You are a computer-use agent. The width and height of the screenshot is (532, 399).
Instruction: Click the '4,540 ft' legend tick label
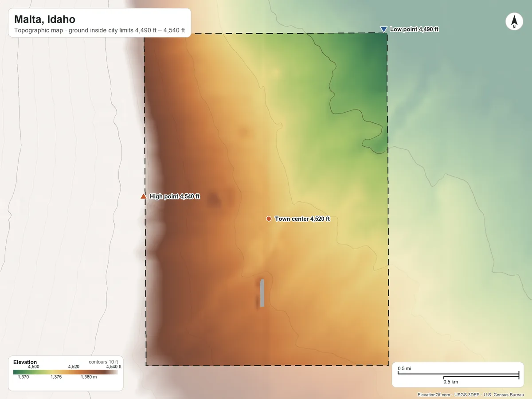tap(114, 367)
